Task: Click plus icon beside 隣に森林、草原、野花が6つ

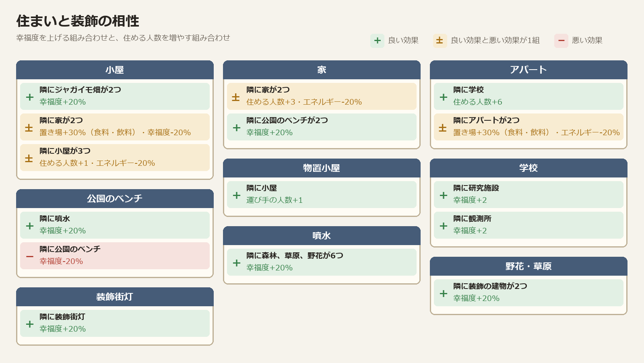Action: coord(237,263)
